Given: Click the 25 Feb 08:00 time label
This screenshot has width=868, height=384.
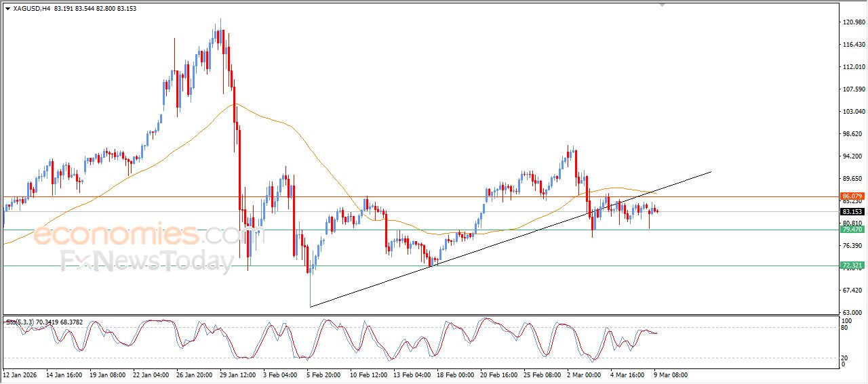Looking at the screenshot, I should click(540, 374).
